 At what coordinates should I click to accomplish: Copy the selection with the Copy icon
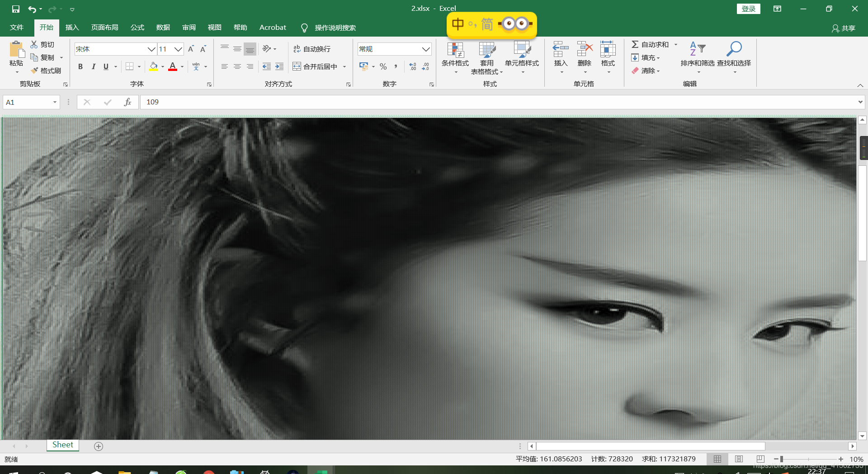pos(34,57)
